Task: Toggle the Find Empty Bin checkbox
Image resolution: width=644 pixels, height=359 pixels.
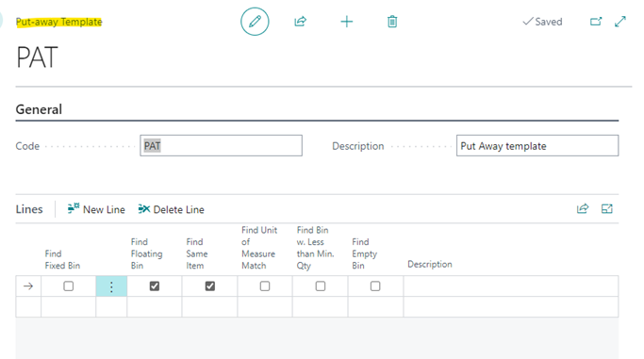Action: coord(375,286)
